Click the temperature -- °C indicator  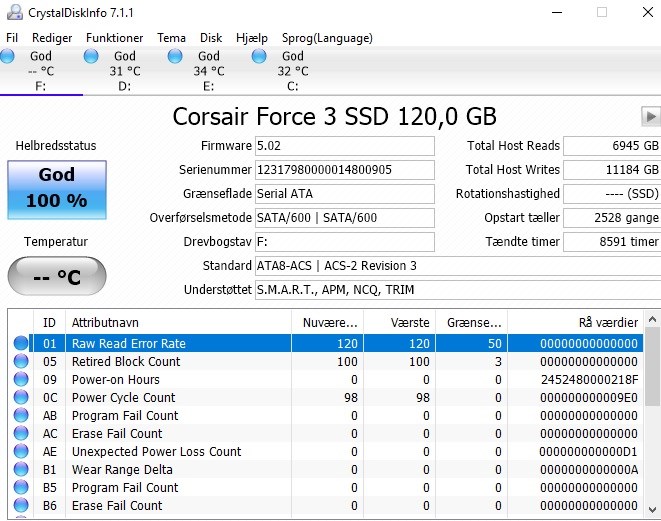57,276
